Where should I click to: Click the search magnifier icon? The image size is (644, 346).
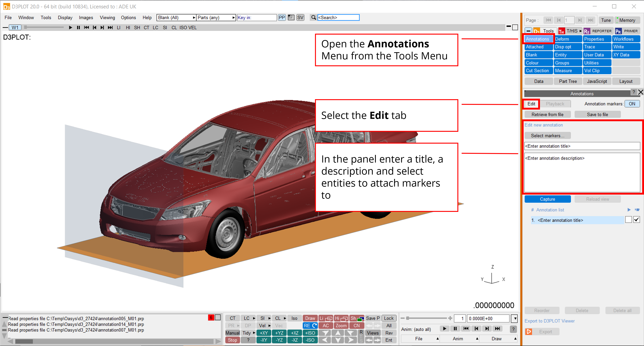coord(313,17)
